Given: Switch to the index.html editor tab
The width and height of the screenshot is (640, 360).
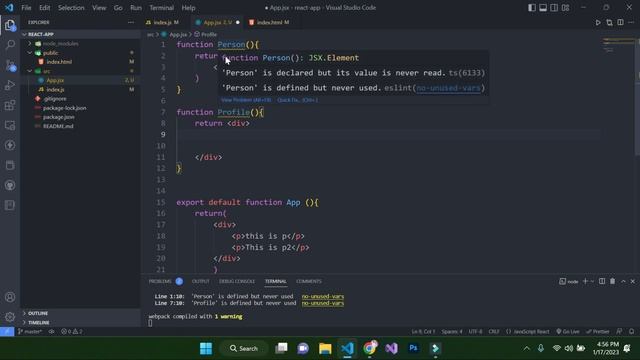Looking at the screenshot, I should [269, 22].
